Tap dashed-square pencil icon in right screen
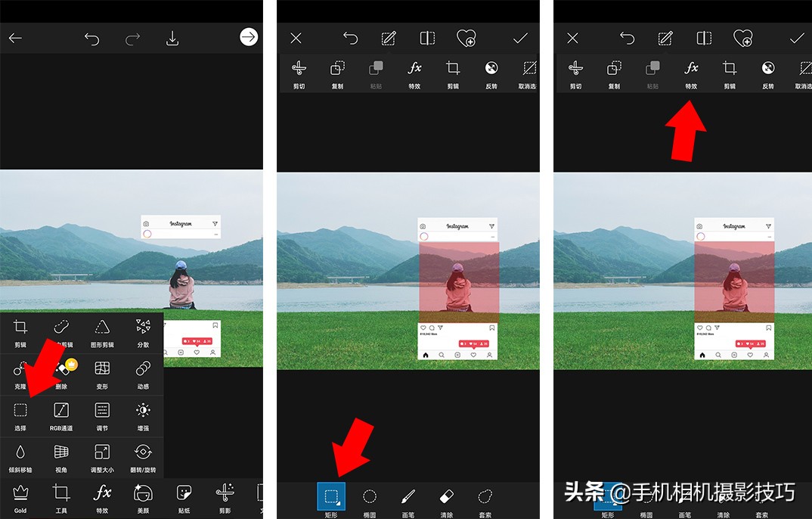Image resolution: width=812 pixels, height=519 pixels. (x=665, y=39)
